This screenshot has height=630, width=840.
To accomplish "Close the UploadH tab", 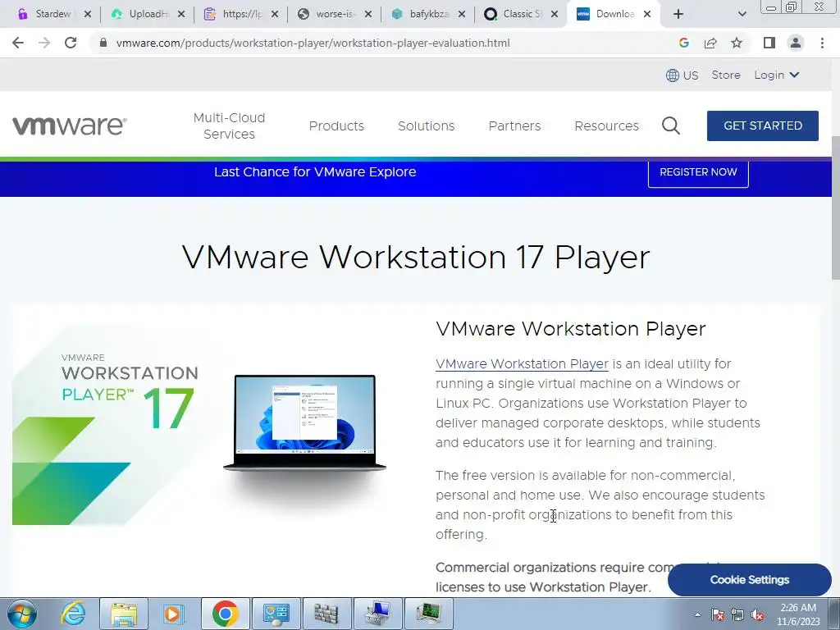I will click(181, 15).
